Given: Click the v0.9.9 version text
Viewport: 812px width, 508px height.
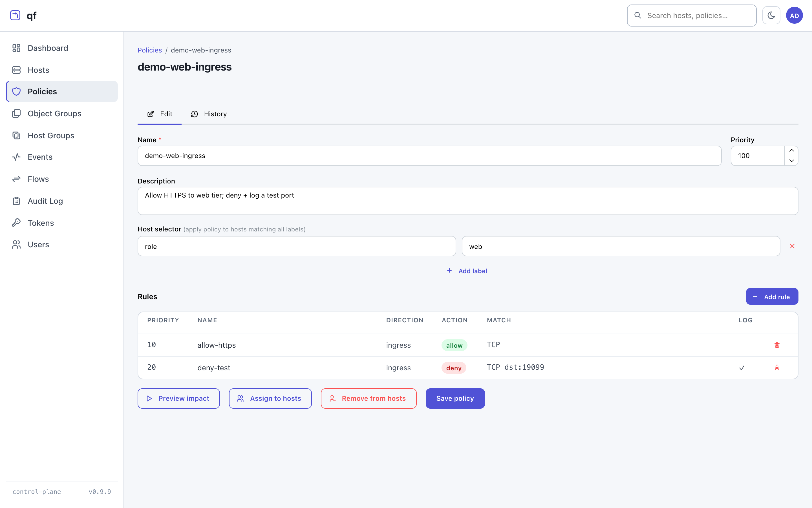Looking at the screenshot, I should (x=100, y=492).
